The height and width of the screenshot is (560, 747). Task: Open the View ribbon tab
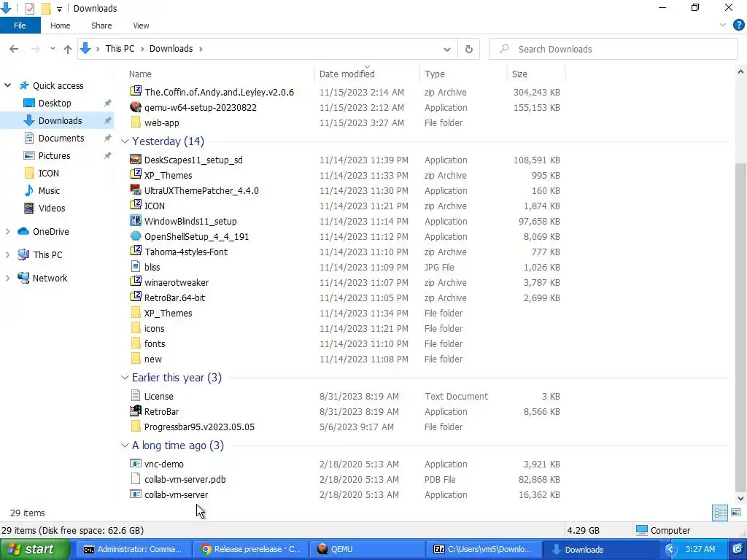pyautogui.click(x=141, y=26)
